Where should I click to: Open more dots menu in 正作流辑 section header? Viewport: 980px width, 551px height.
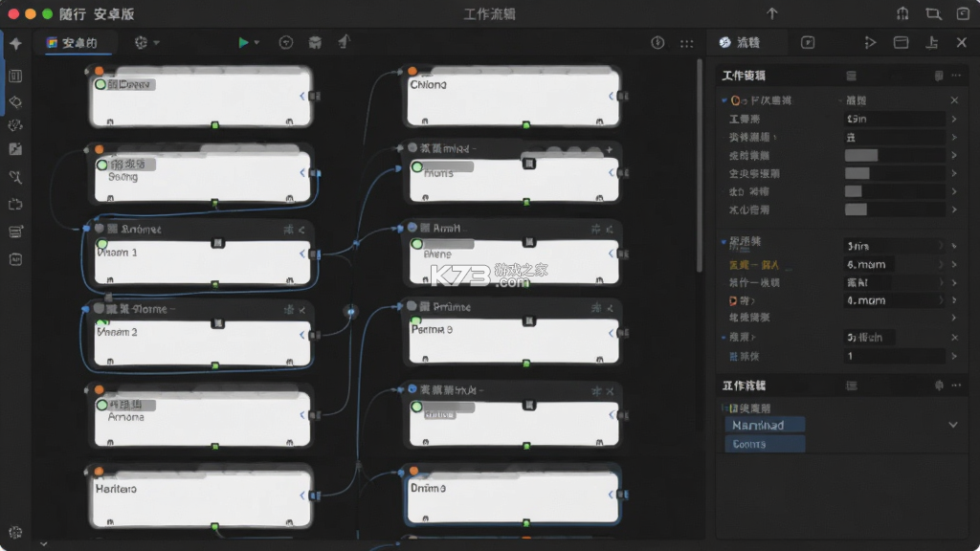tap(956, 386)
